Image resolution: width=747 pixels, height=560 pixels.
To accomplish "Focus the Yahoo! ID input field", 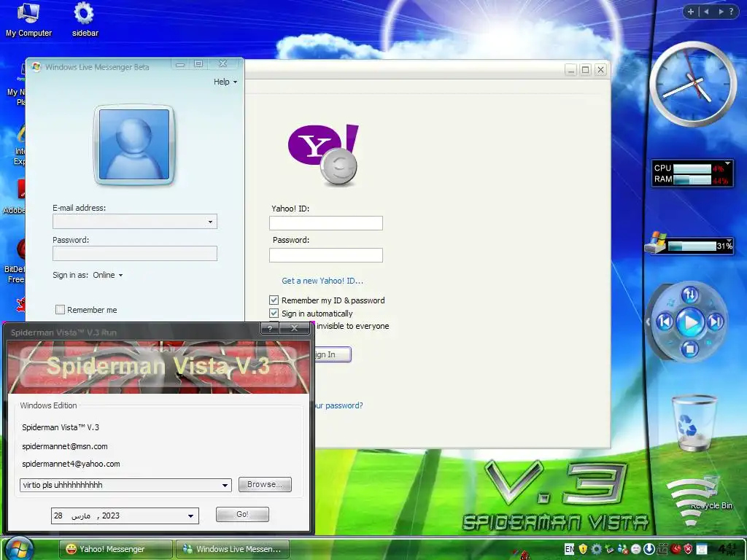I will 326,223.
